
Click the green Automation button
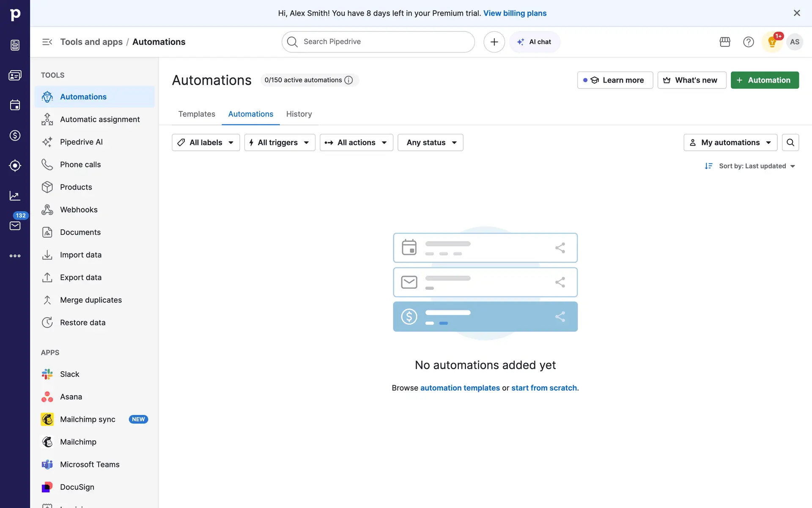tap(765, 80)
